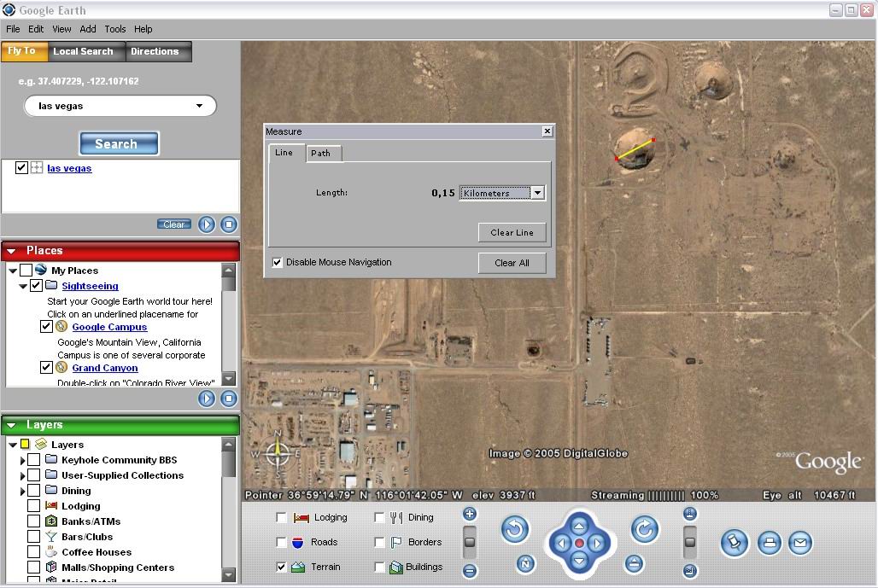This screenshot has width=878, height=588.
Task: Pan right using the arrow pad
Action: click(597, 544)
